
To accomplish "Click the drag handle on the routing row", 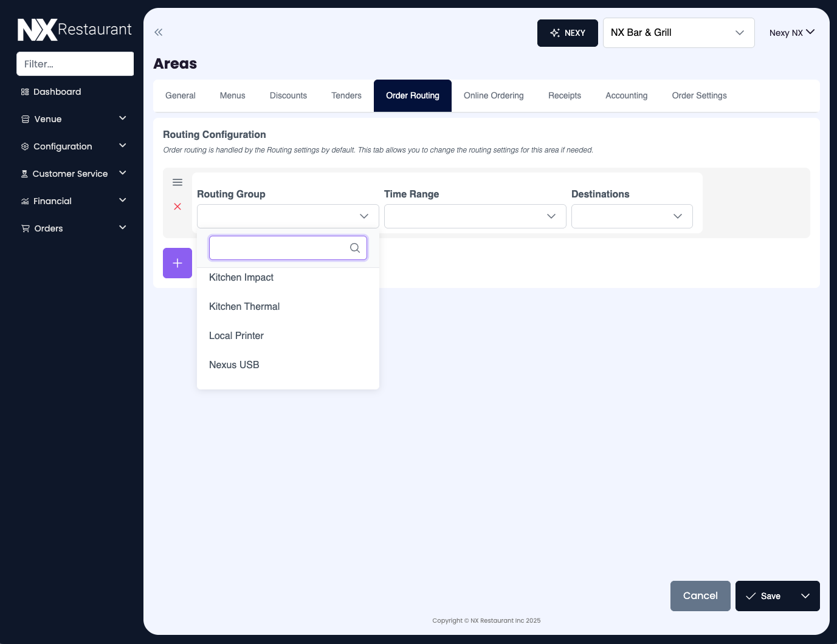I will click(x=177, y=182).
